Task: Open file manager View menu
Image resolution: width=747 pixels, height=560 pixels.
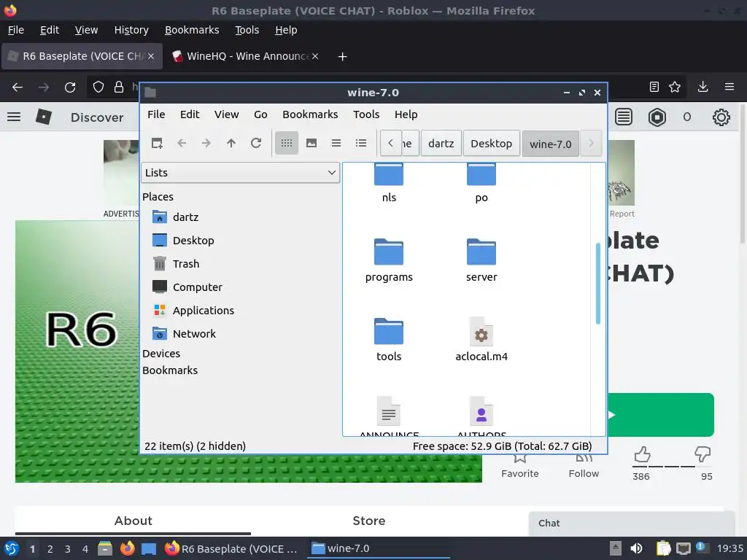Action: coord(226,114)
